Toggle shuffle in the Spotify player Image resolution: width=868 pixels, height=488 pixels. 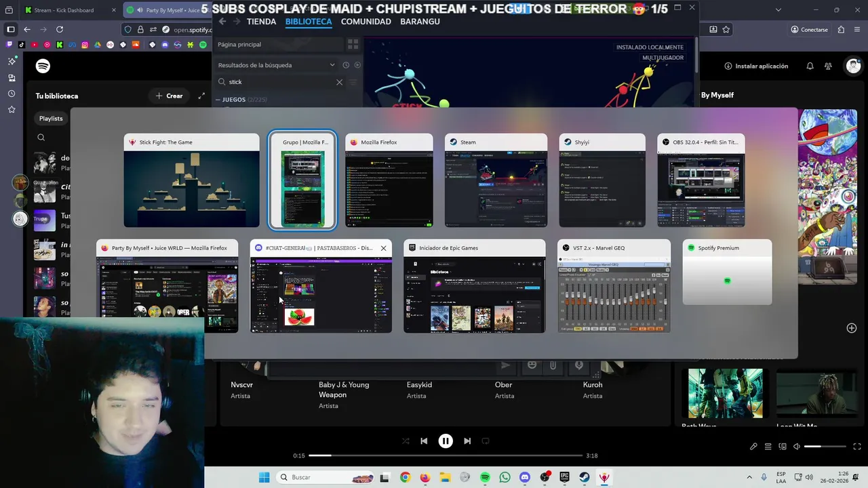tap(406, 441)
